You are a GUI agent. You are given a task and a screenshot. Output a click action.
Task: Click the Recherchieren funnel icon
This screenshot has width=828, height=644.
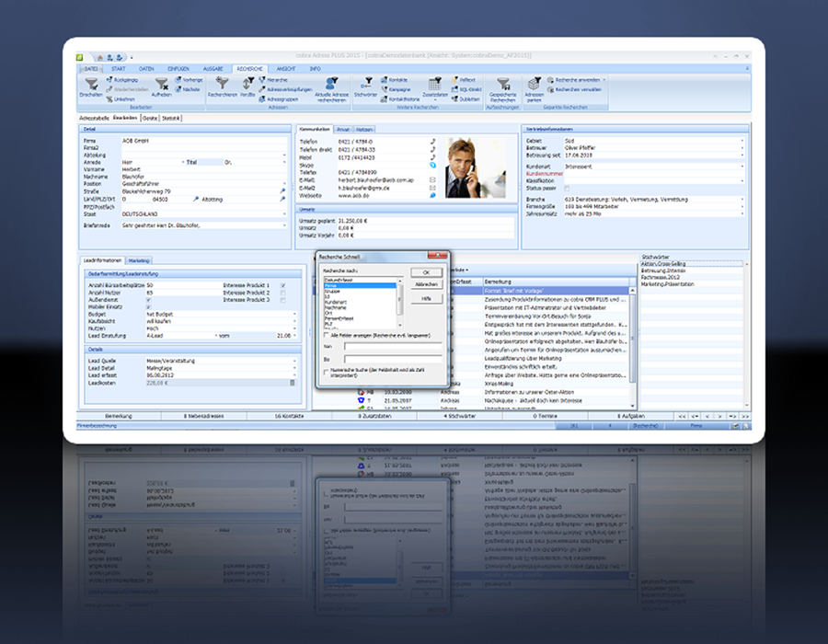(x=223, y=83)
